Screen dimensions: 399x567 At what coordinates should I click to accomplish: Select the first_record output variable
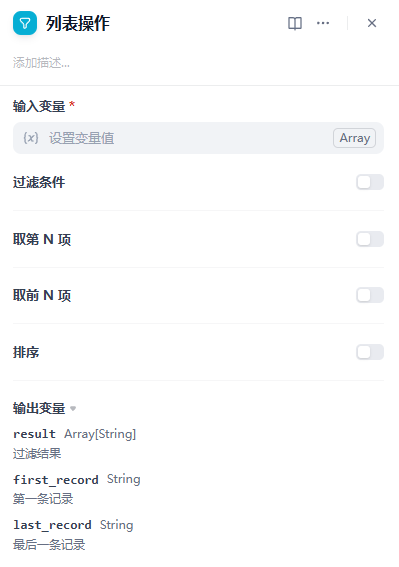pos(56,479)
